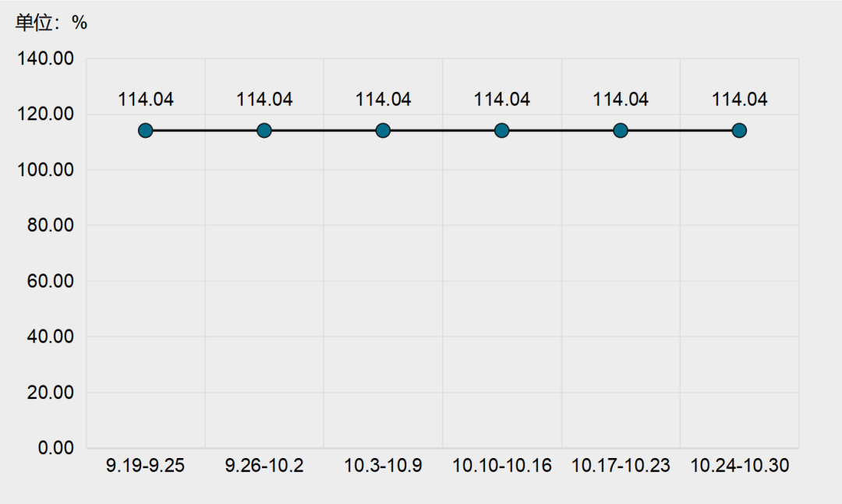Click the data point for 9.19-9.25
Screen dimensions: 842x504
[x=146, y=130]
